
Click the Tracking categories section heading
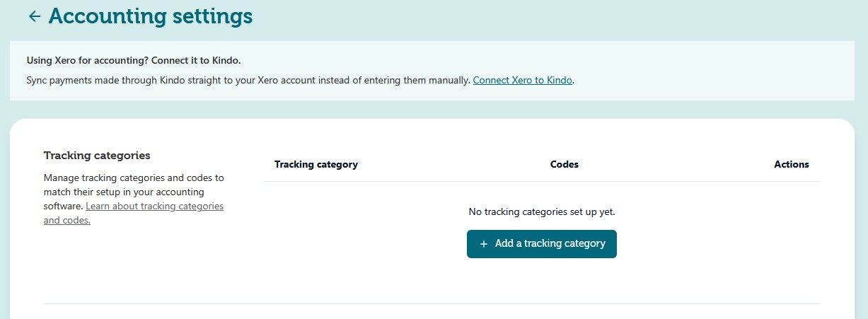[97, 156]
